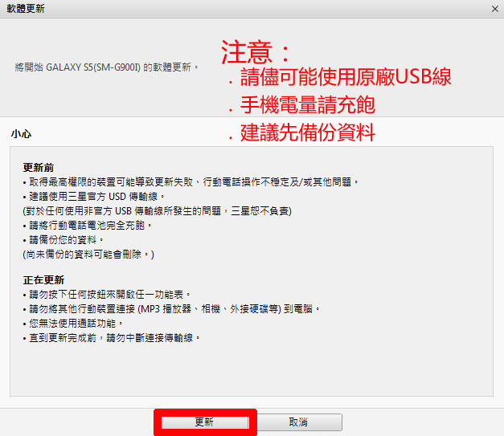Click red note about 原廠USB線
The width and height of the screenshot is (504, 436).
click(x=339, y=78)
